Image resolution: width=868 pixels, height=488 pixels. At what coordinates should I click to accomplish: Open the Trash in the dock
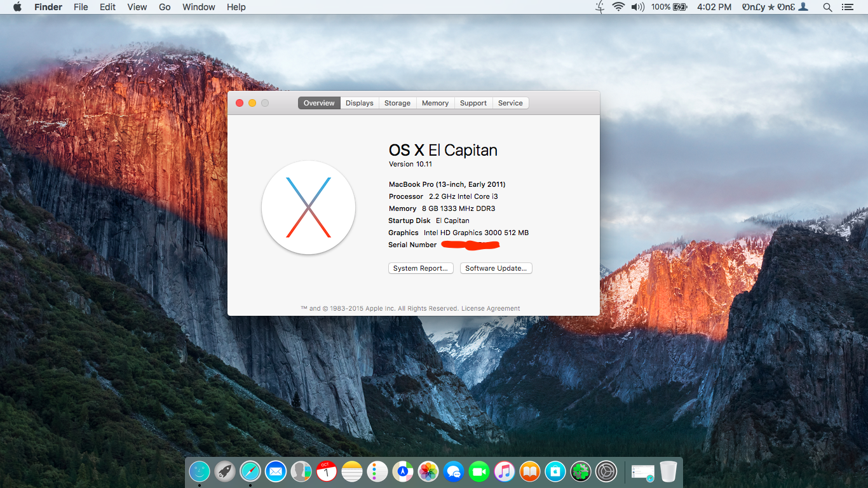(668, 471)
